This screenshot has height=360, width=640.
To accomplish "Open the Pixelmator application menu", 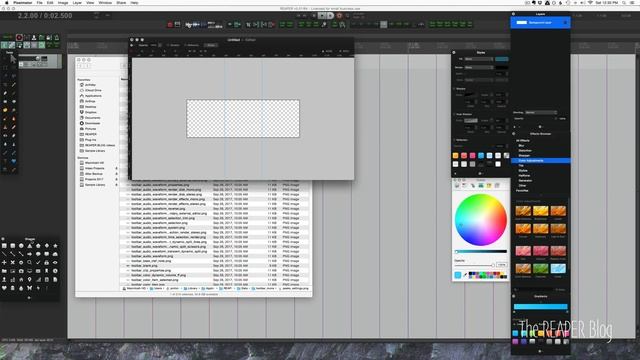I will coord(22,2).
